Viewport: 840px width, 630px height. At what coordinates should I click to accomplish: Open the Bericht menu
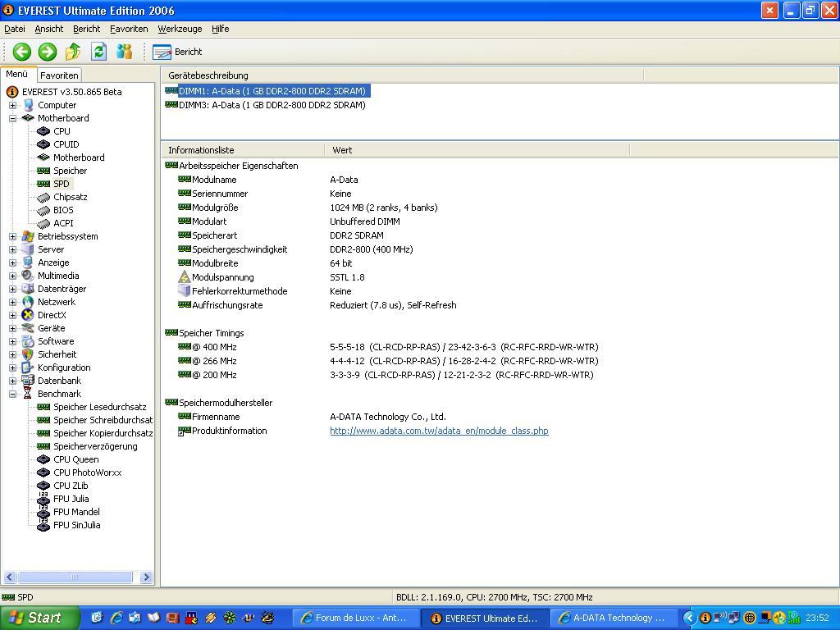(x=86, y=29)
